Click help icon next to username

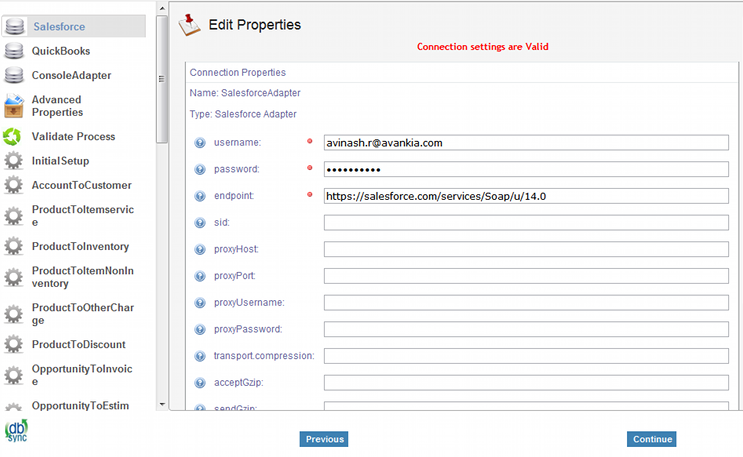point(200,143)
